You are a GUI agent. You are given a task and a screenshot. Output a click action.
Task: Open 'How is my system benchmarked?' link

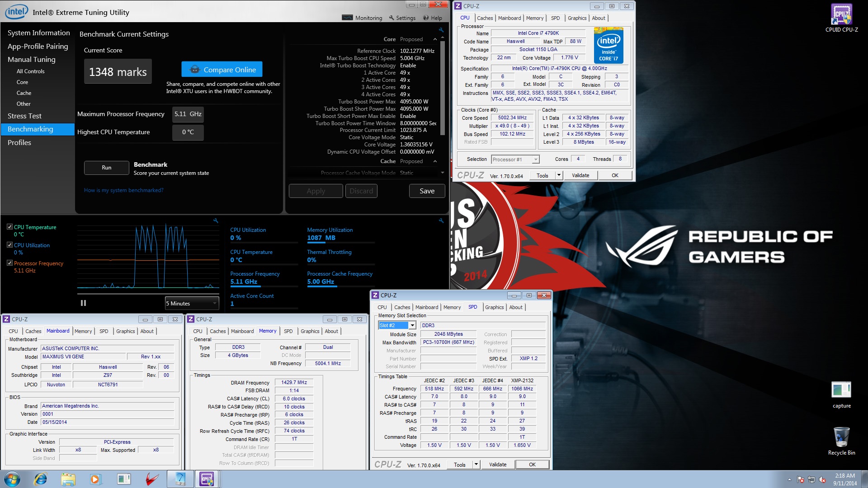[x=123, y=190]
